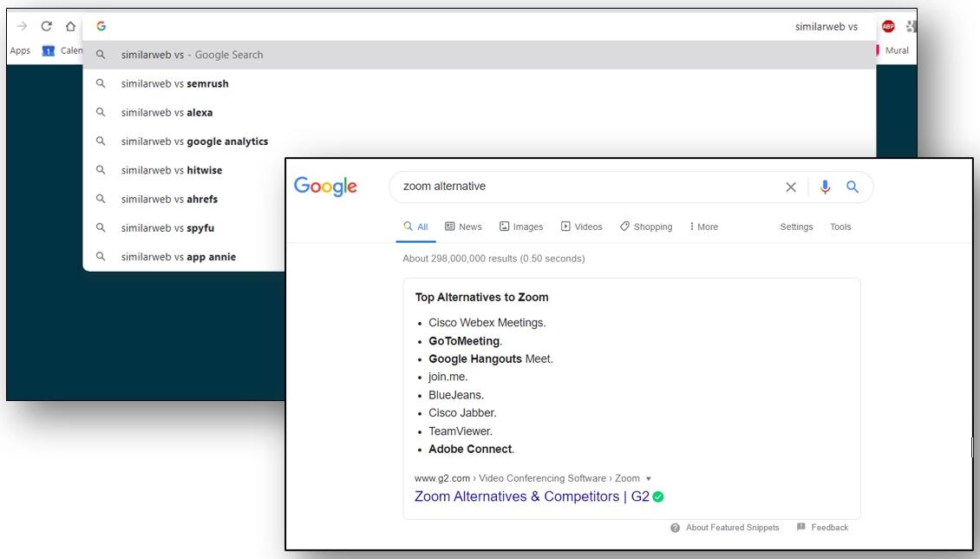Click the www.g2.com breadcrumb text
Viewport: 980px width, 559px height.
point(442,478)
